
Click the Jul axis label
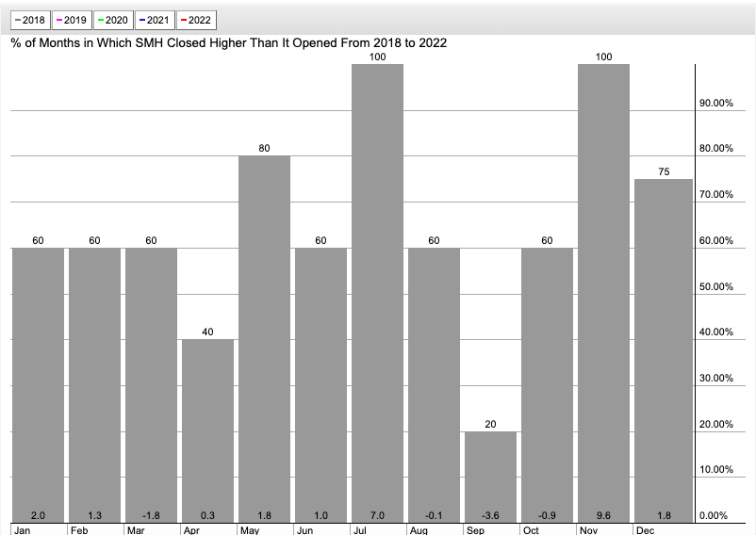(360, 530)
